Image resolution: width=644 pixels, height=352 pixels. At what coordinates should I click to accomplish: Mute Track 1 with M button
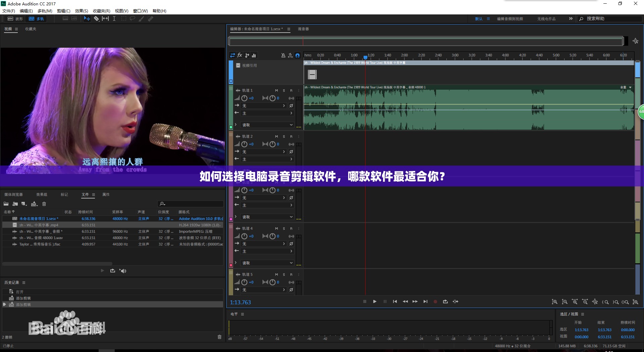click(276, 91)
